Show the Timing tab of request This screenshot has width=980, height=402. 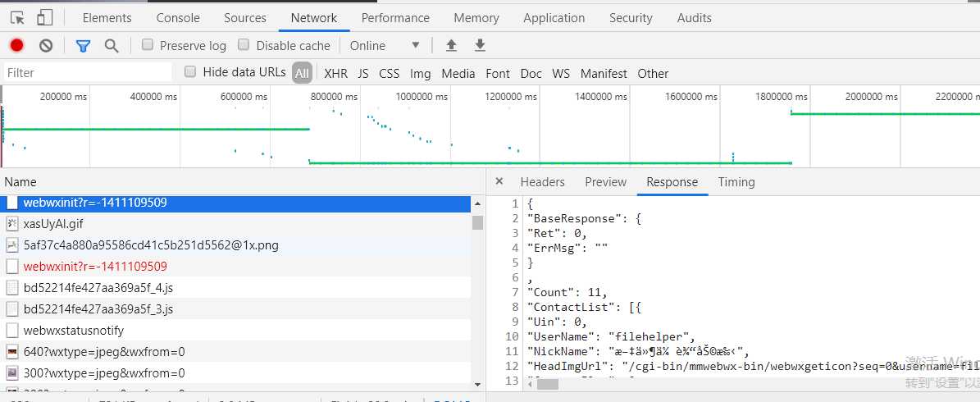point(736,182)
